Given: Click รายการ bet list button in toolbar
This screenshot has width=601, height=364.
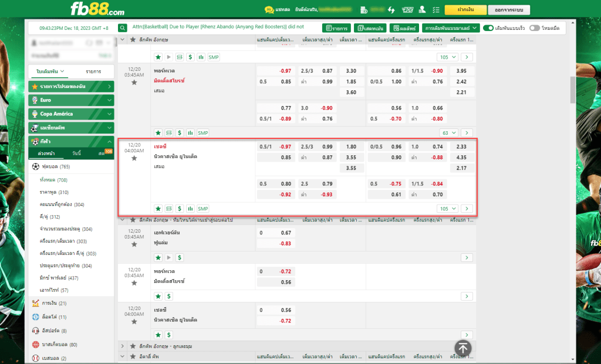Looking at the screenshot, I should (336, 28).
